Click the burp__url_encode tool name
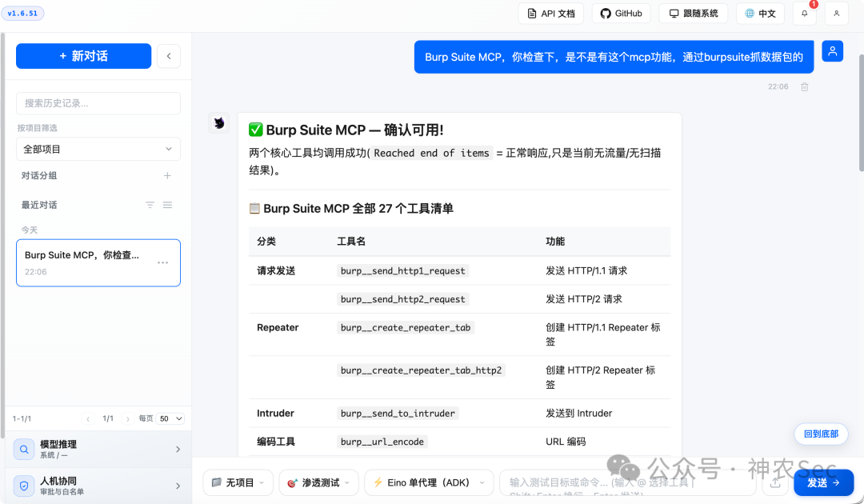Viewport: 864px width, 504px height. (382, 442)
